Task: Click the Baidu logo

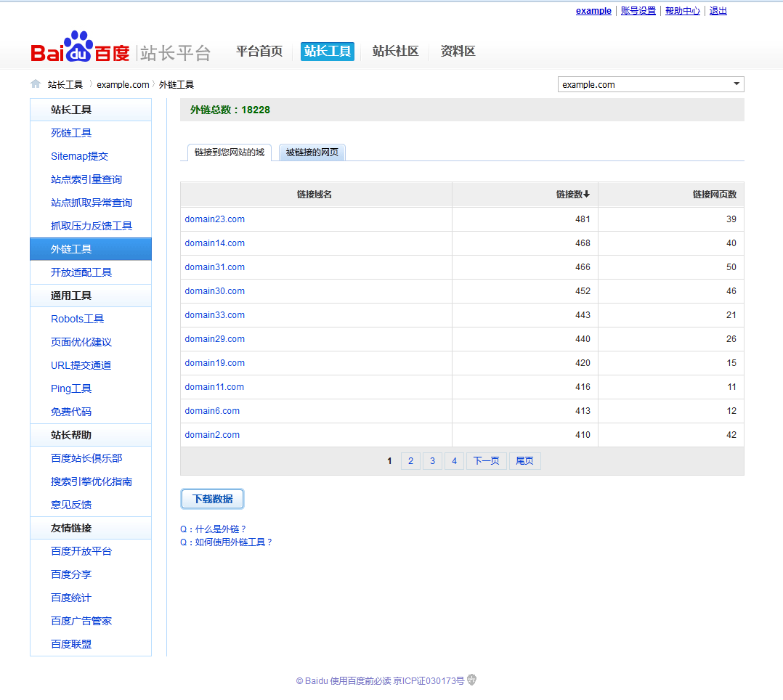Action: 80,49
